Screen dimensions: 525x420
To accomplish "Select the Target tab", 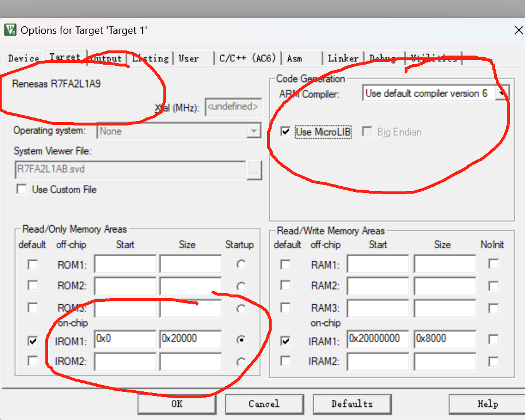I will [x=65, y=57].
